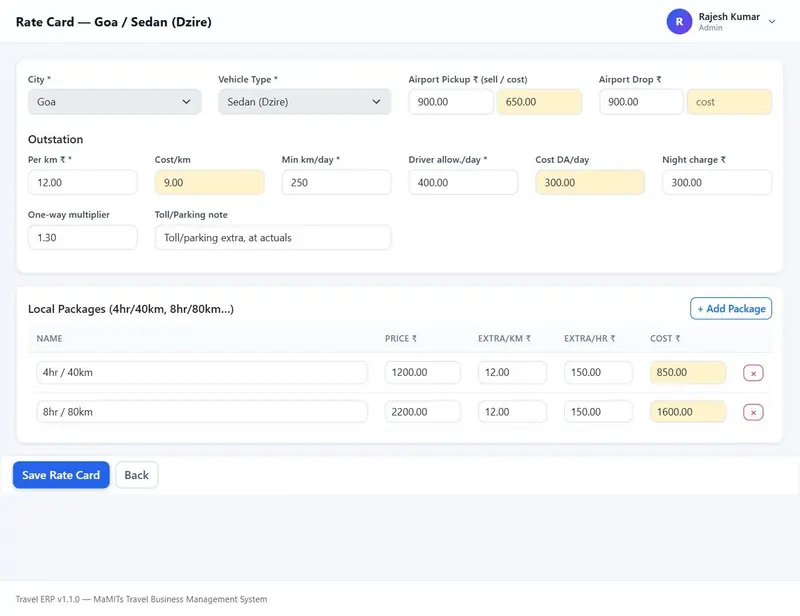Edit the Cost/km field 9.00
The image size is (800, 616).
point(210,182)
